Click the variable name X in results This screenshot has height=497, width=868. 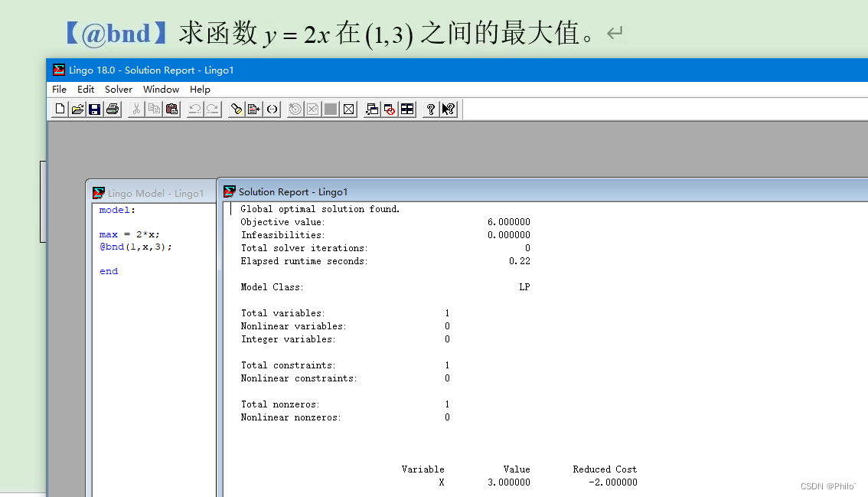pos(441,482)
